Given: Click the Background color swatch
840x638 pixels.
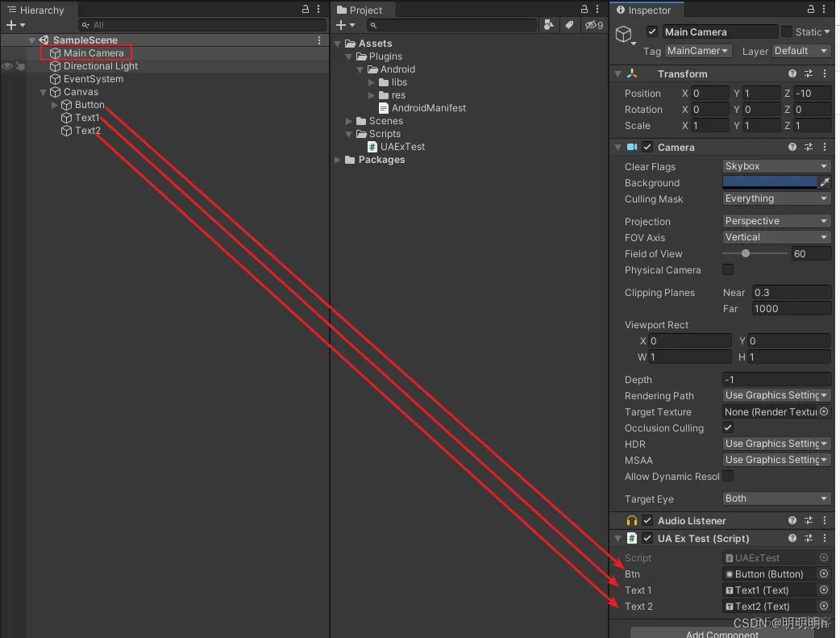Looking at the screenshot, I should 770,182.
